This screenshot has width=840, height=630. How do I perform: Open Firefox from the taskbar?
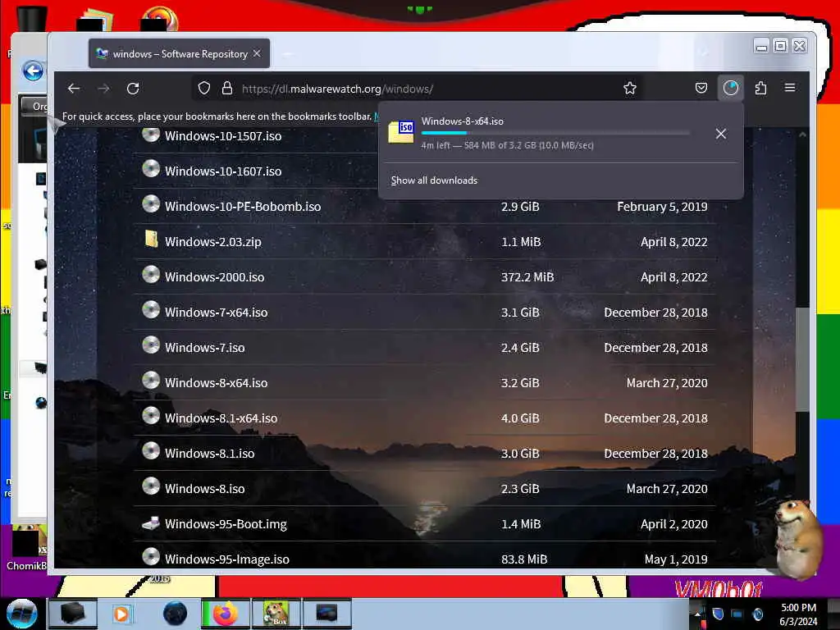coord(225,614)
